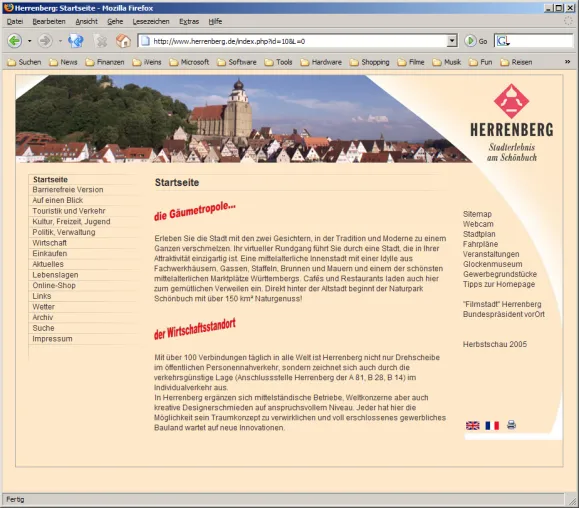Open the Impressum link

[x=52, y=339]
